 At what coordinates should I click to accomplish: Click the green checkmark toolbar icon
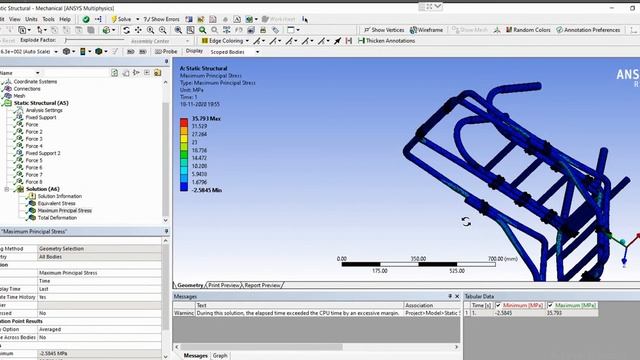(86, 19)
